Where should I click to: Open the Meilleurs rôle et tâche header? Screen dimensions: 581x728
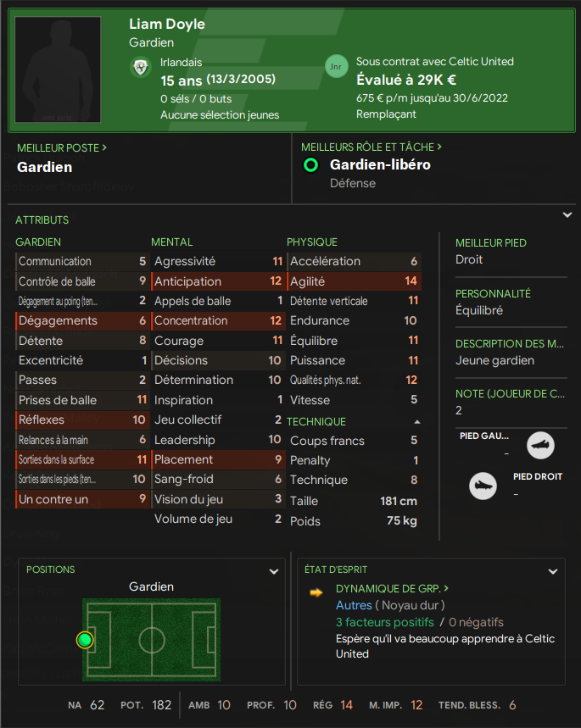[372, 147]
